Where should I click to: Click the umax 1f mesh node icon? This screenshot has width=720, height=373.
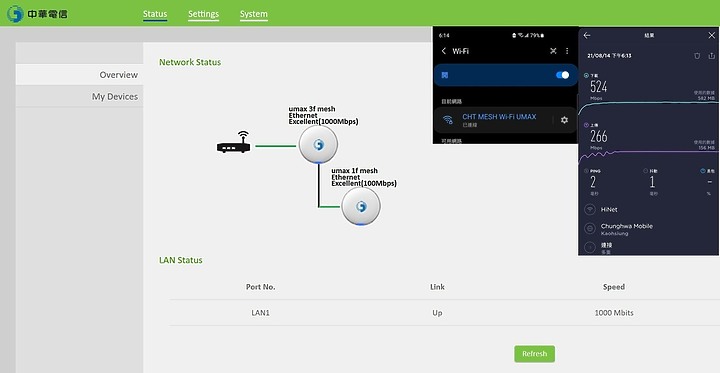[x=361, y=206]
